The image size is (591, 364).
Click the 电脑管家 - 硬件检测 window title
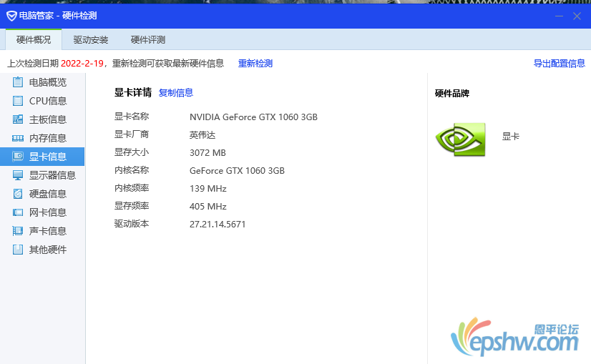click(58, 16)
